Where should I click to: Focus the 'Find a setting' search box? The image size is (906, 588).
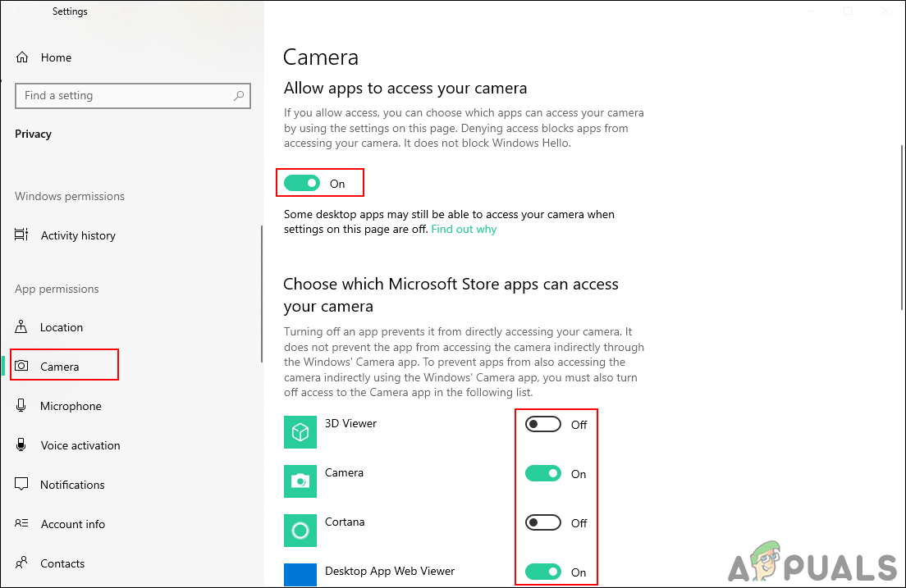click(x=123, y=96)
